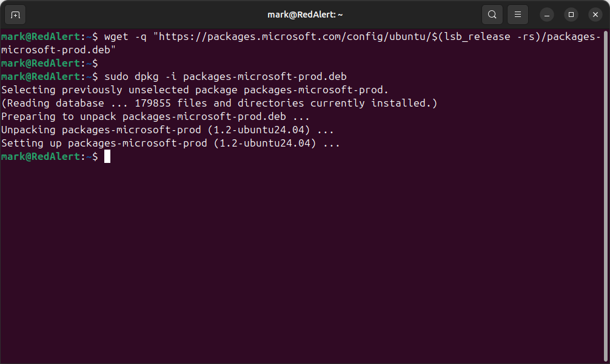The width and height of the screenshot is (610, 364).
Task: Close the terminal window
Action: [x=595, y=14]
